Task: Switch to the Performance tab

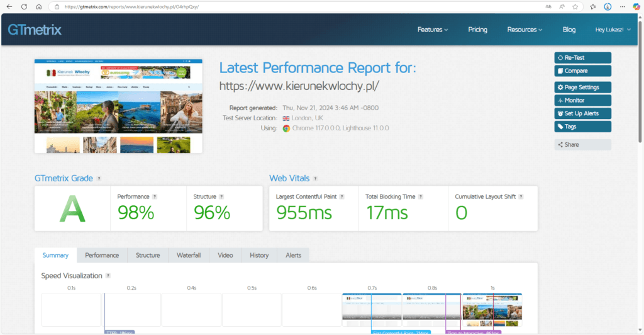Action: click(102, 255)
